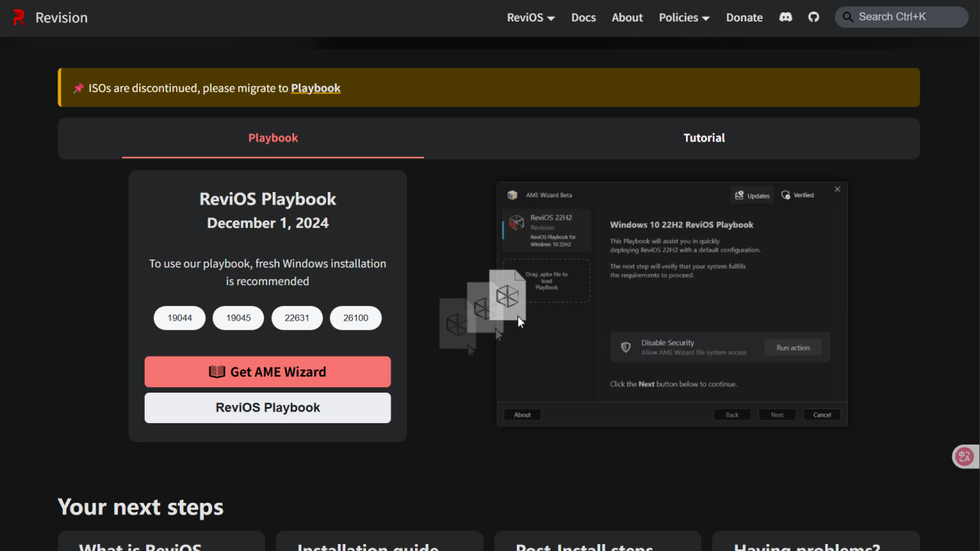This screenshot has width=980, height=551.
Task: Click the Get AME Wizard button
Action: click(x=268, y=372)
